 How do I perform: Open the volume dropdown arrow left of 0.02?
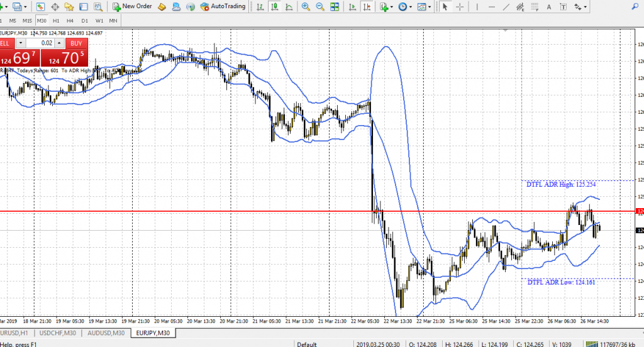[21, 43]
